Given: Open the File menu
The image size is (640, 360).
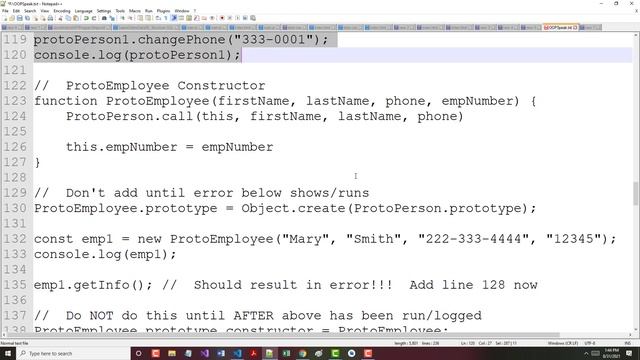Looking at the screenshot, I should [5, 11].
